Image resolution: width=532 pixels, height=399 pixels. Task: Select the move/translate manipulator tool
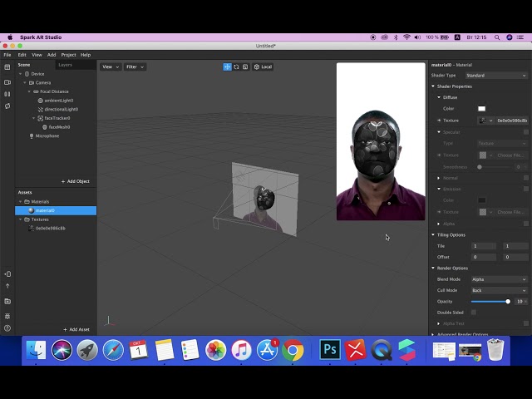227,66
